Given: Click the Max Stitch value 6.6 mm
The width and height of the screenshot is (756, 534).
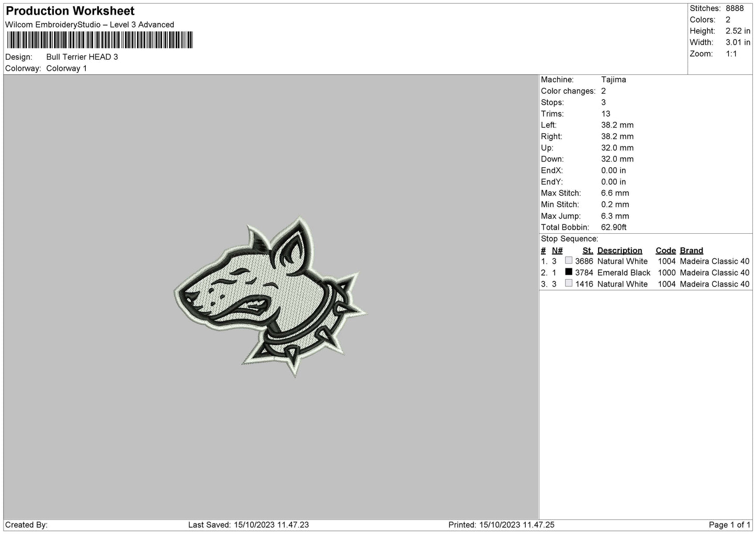Looking at the screenshot, I should tap(615, 194).
